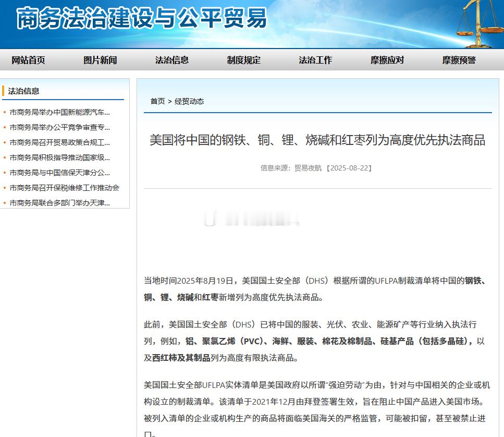
Task: Click the article headline 美国将中国的钢铁、铜、锂…
Action: pyautogui.click(x=317, y=140)
